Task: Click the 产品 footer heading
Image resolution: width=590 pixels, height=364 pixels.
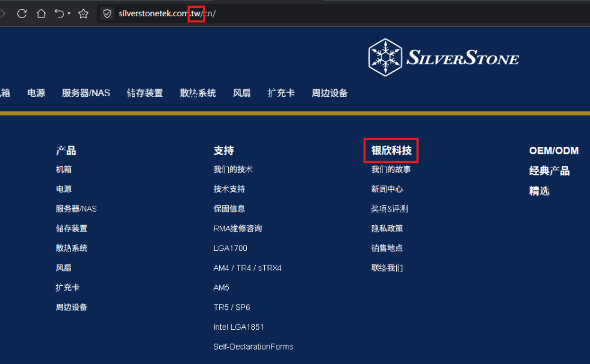Action: tap(66, 150)
